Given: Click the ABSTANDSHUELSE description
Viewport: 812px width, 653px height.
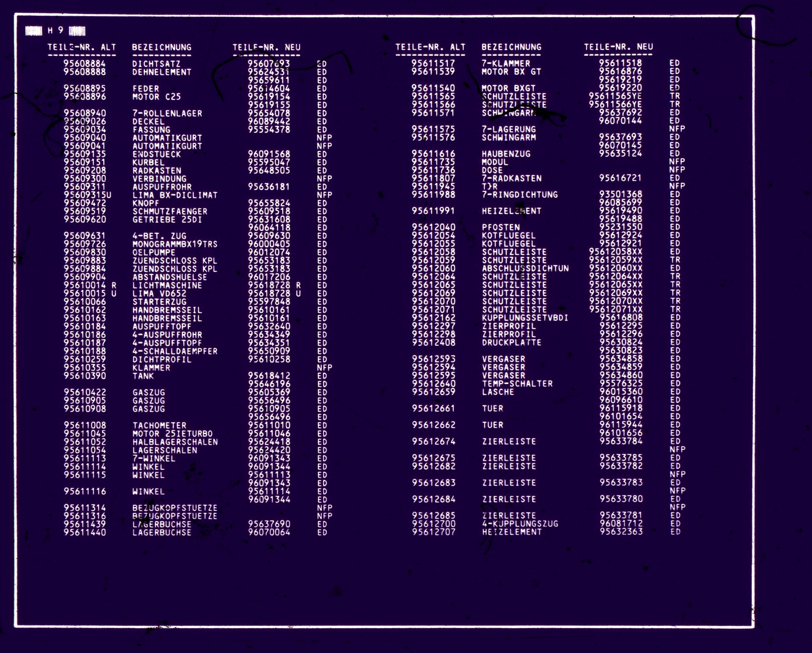Looking at the screenshot, I should [x=170, y=277].
